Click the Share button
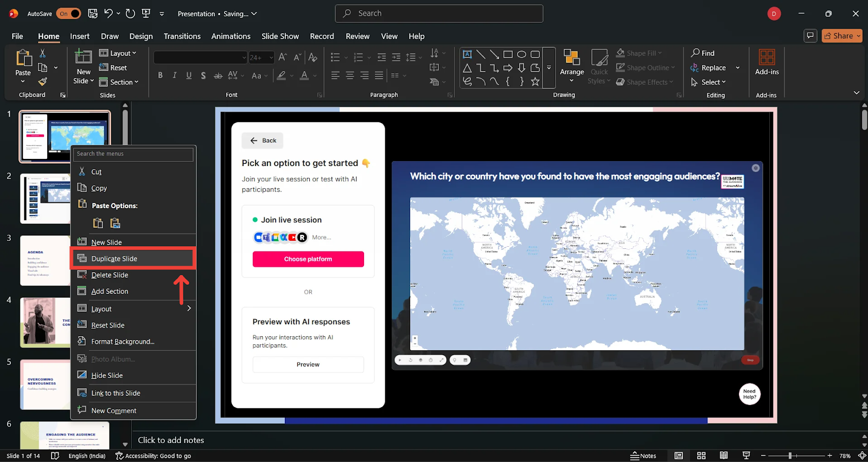 click(842, 36)
